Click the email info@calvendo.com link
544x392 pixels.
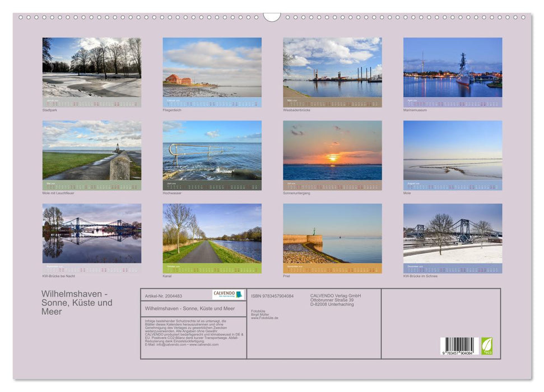click(170, 344)
